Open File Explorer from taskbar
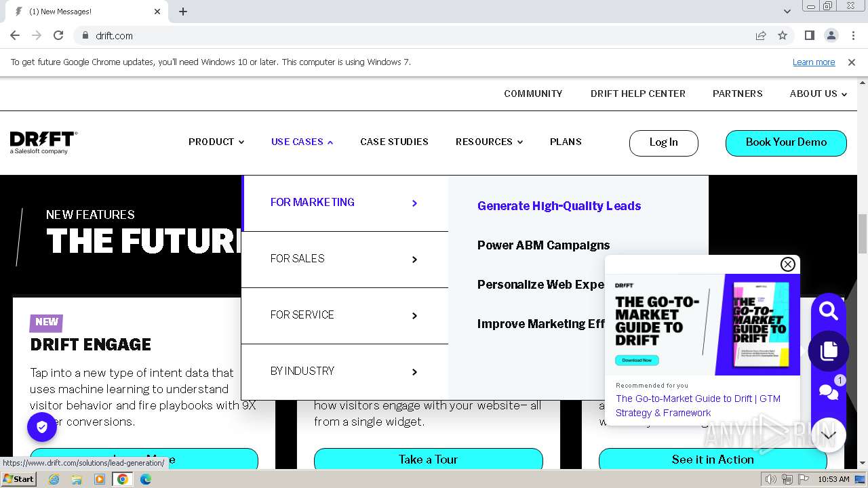Viewport: 868px width, 488px height. [77, 479]
